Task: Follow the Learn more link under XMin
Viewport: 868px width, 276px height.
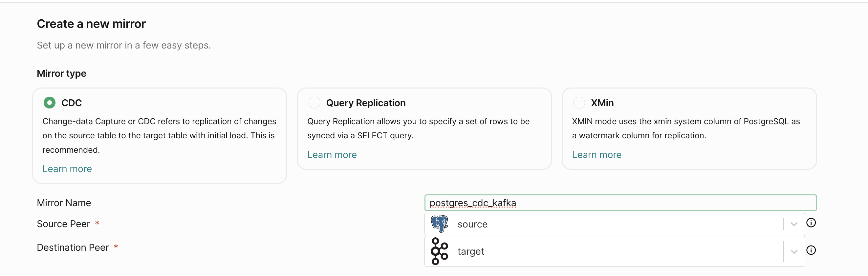Action: click(x=597, y=154)
